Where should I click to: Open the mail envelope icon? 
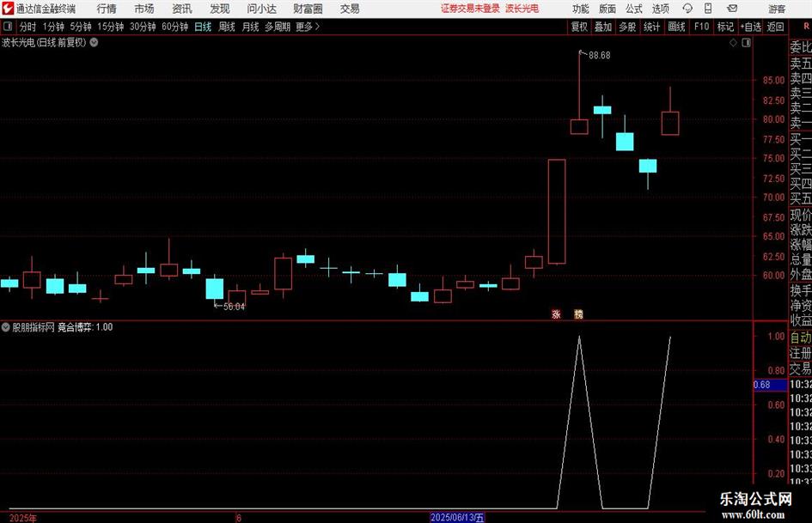point(732,9)
